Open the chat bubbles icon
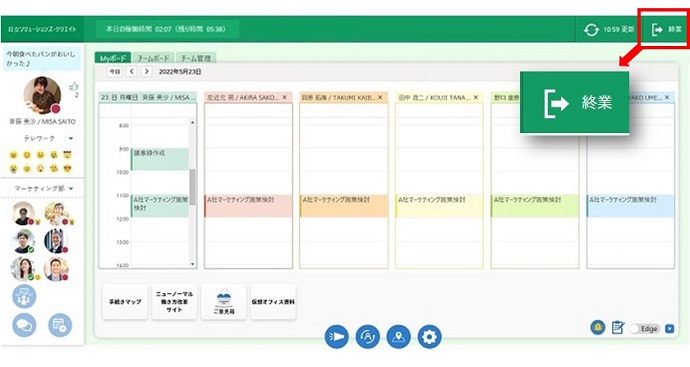 (x=24, y=325)
